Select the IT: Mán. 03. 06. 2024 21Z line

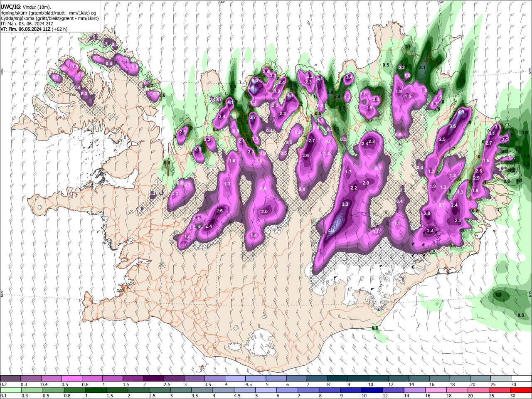[27, 24]
